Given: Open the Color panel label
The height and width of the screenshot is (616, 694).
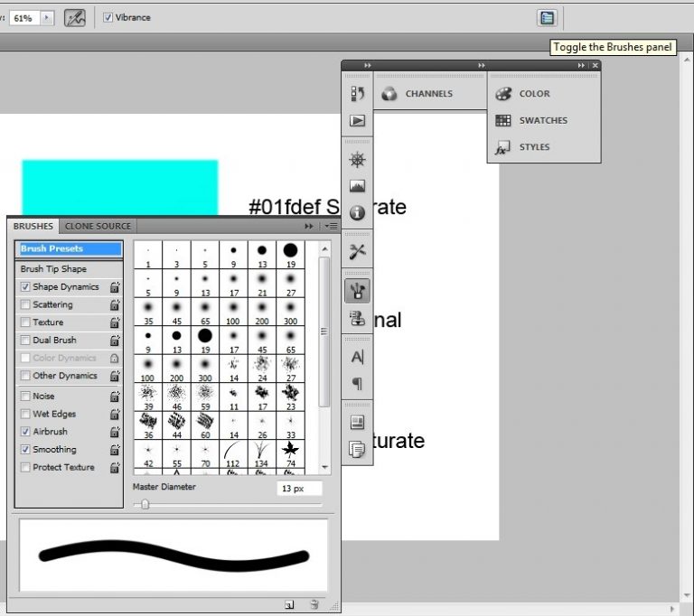Looking at the screenshot, I should pos(534,94).
